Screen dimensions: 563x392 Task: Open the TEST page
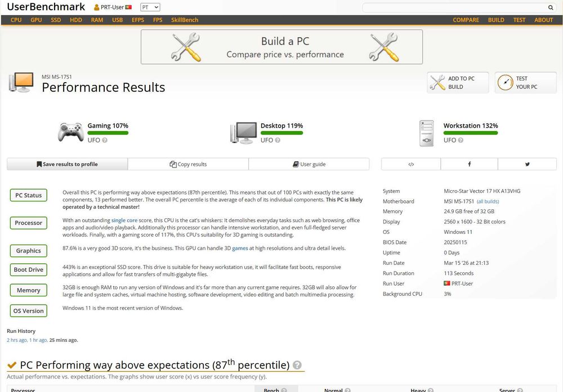click(519, 20)
